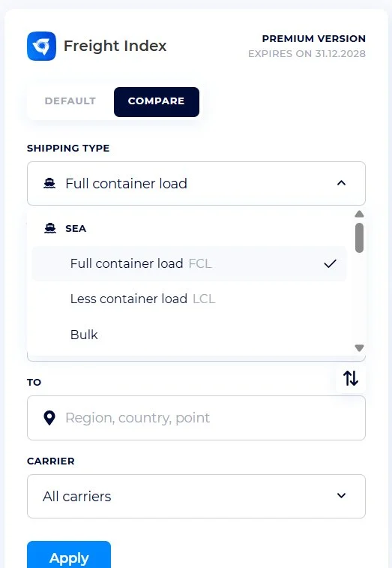Click scrollbar down arrow in shipping list
The width and height of the screenshot is (392, 568).
pyautogui.click(x=359, y=348)
